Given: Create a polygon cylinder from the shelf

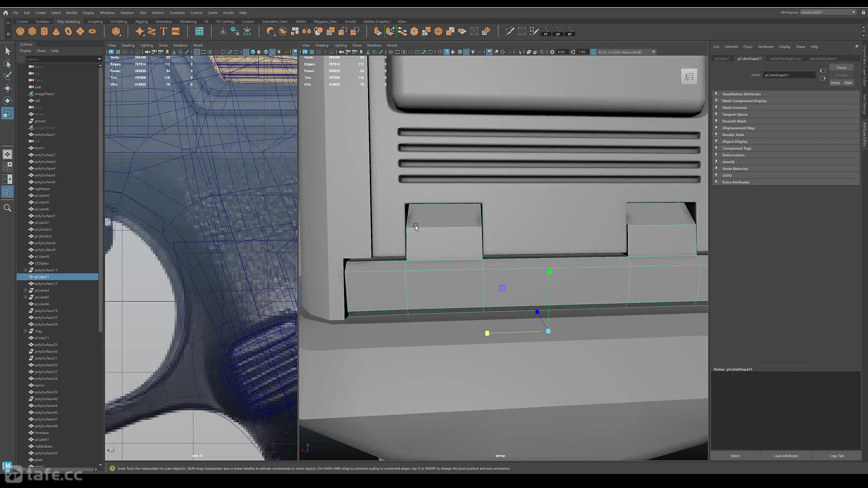Looking at the screenshot, I should [x=44, y=31].
